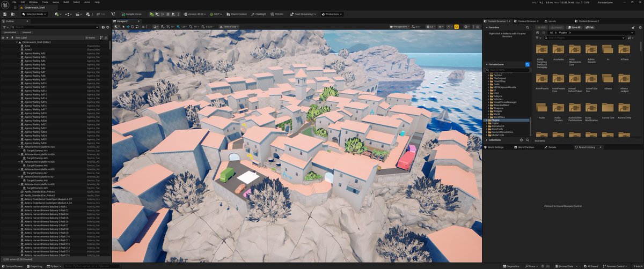
Task: Select the Translate tool in viewport toolbar
Action: pyautogui.click(x=128, y=26)
